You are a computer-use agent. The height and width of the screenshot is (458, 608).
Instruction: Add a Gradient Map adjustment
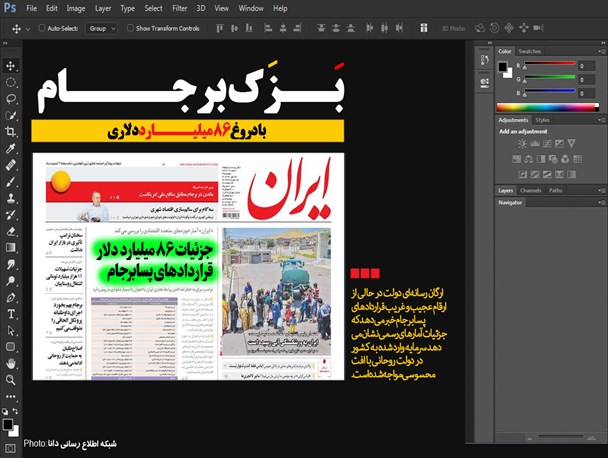tap(572, 175)
